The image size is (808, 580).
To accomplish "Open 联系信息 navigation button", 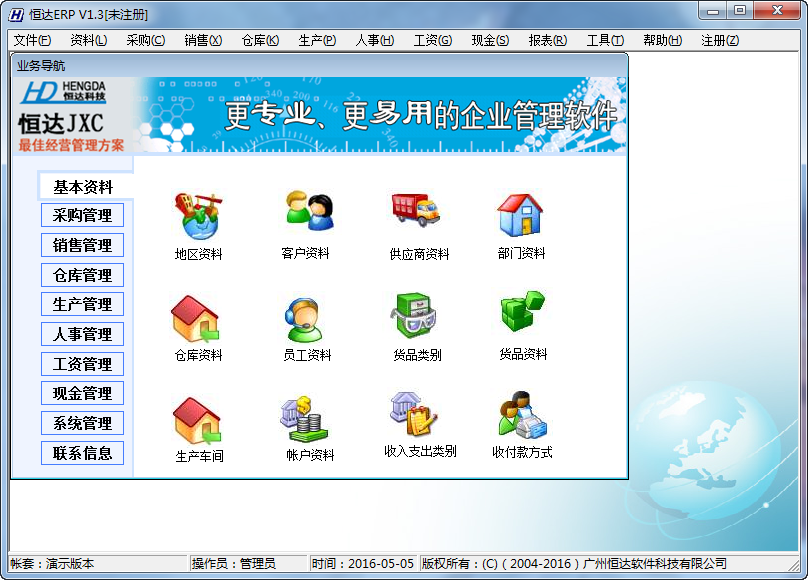I will (x=82, y=453).
